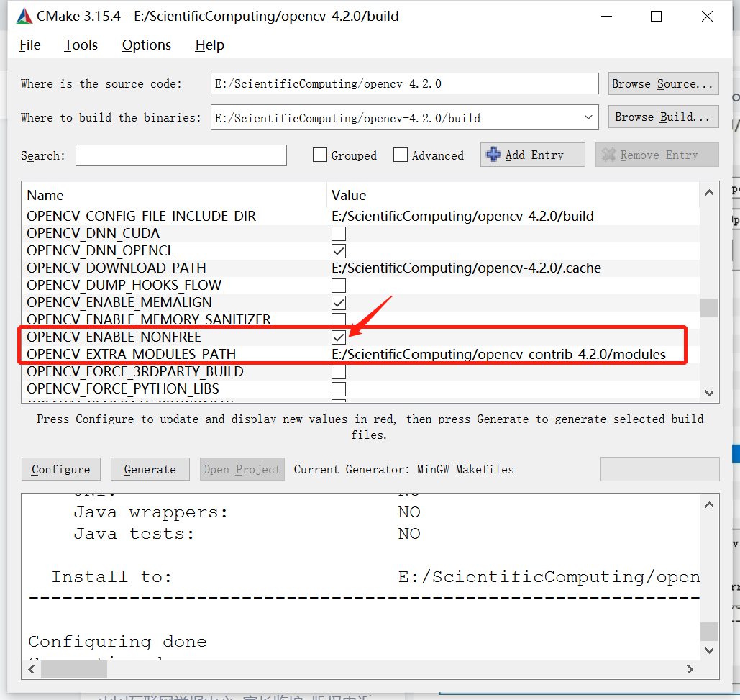
Task: Select the OPENCV_DNN_CUDA entry name
Action: [x=93, y=234]
